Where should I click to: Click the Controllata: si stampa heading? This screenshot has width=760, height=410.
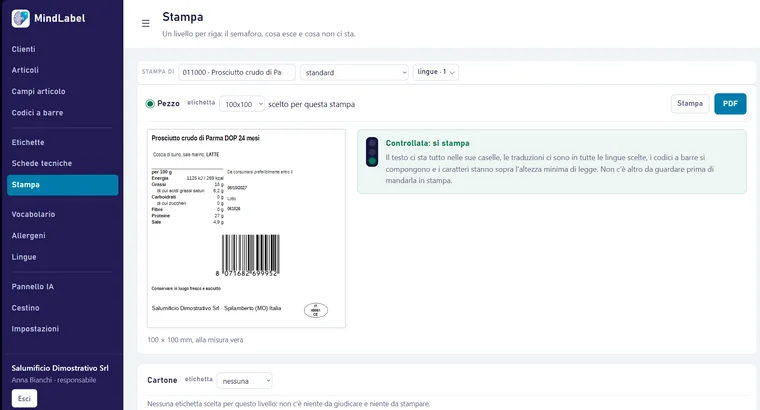coord(428,143)
